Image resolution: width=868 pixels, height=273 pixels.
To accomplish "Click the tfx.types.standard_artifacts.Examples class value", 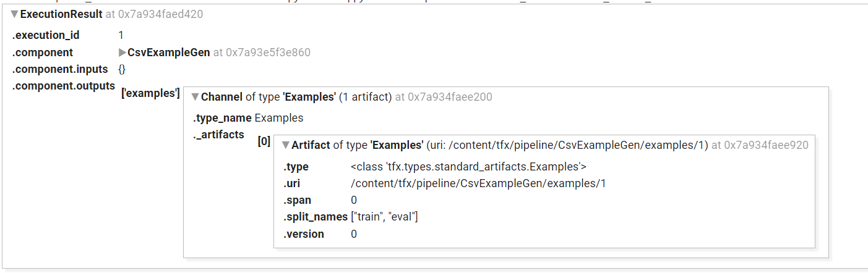I will point(468,167).
